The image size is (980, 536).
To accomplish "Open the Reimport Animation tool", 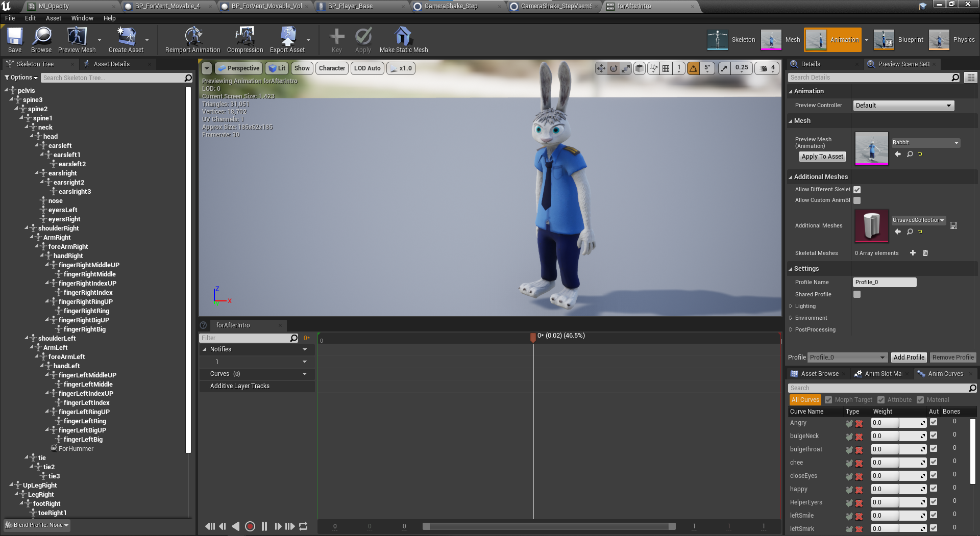I will [192, 40].
